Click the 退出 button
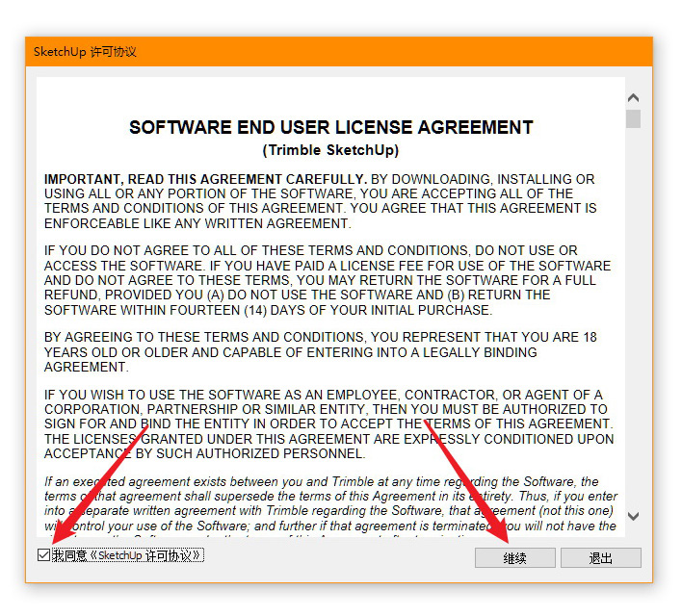This screenshot has width=682, height=616. (601, 557)
